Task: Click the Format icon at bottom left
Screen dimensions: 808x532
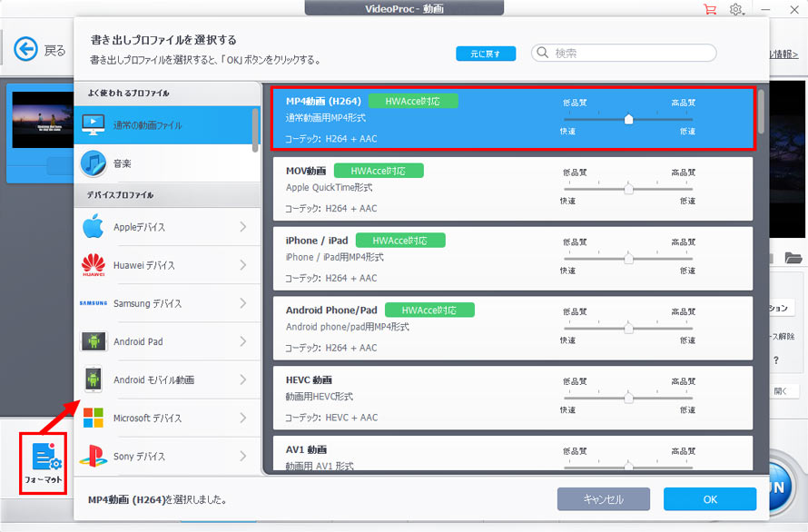Action: [x=44, y=463]
